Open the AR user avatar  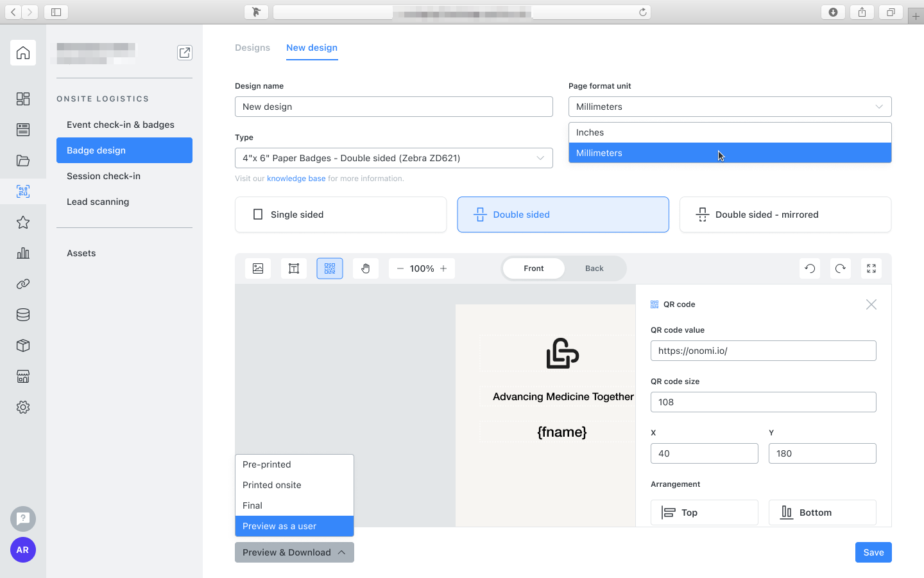tap(23, 550)
